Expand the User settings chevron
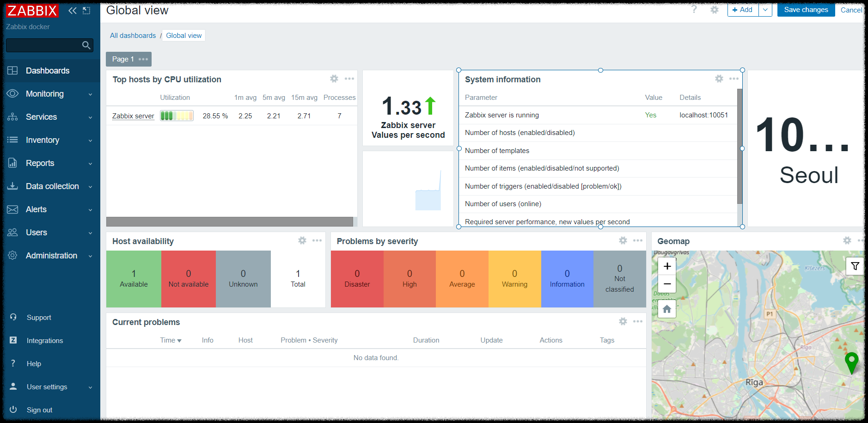 click(x=91, y=387)
